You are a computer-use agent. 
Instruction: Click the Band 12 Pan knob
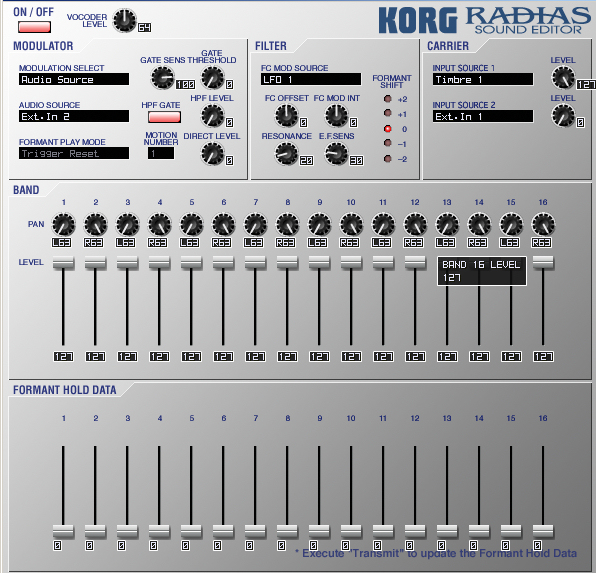415,224
